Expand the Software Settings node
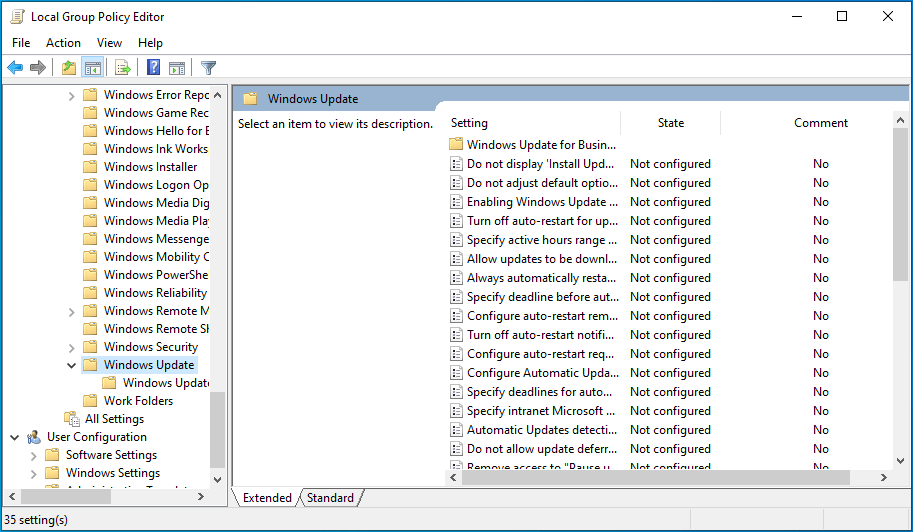 coord(34,455)
